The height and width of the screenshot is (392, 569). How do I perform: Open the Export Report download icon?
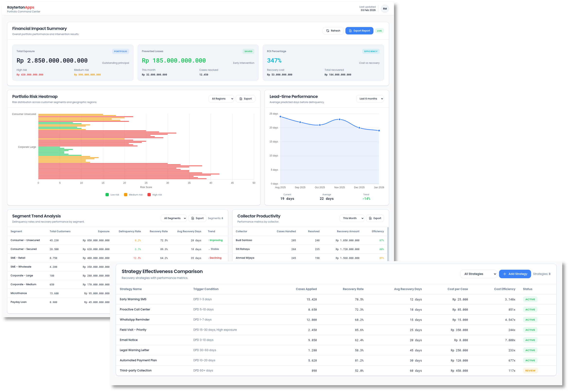(350, 31)
